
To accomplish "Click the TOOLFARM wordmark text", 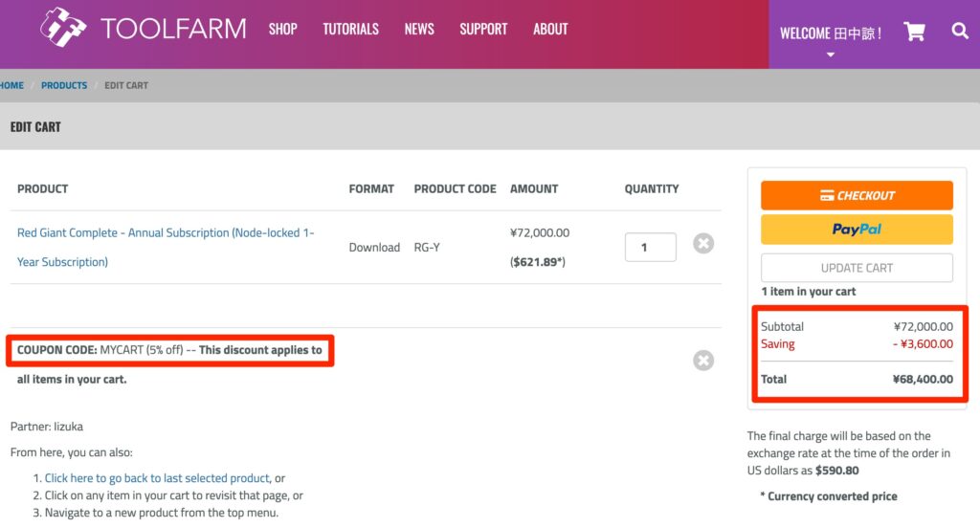I will click(173, 29).
